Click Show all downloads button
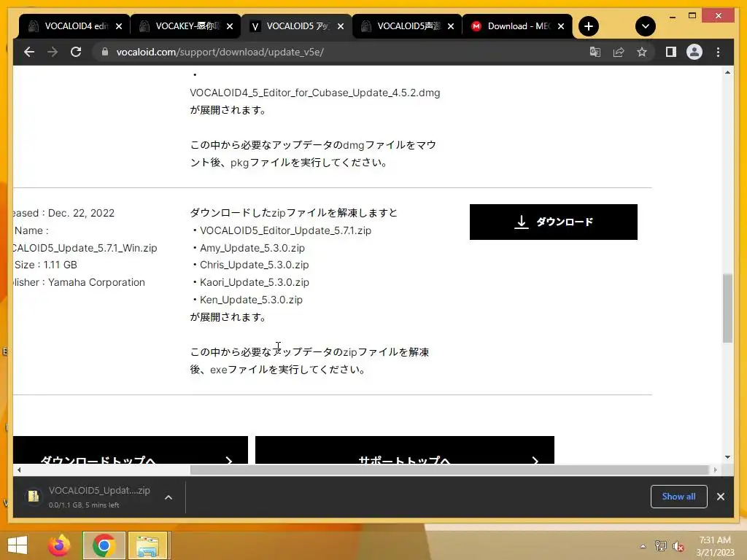747x560 pixels. (x=679, y=497)
